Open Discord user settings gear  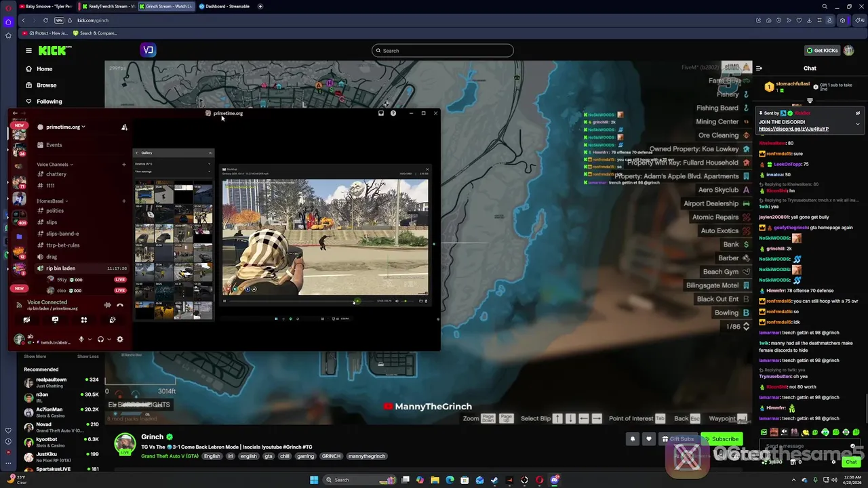[120, 340]
